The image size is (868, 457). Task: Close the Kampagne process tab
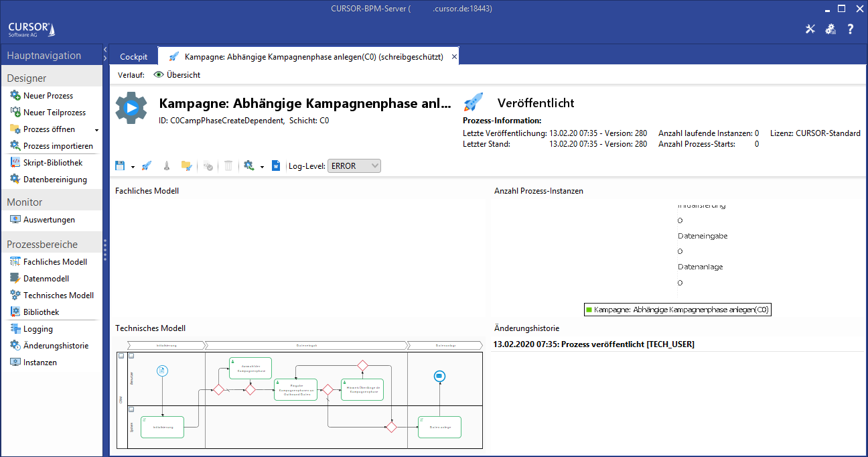coord(454,57)
